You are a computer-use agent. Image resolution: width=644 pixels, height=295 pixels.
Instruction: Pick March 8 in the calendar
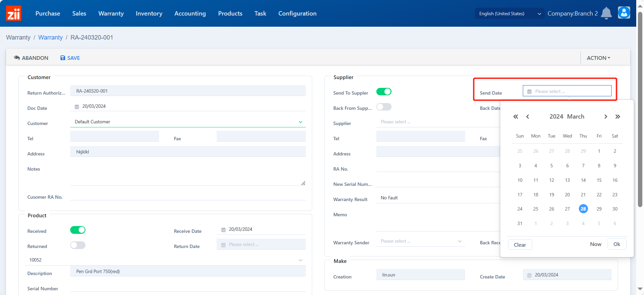click(599, 166)
